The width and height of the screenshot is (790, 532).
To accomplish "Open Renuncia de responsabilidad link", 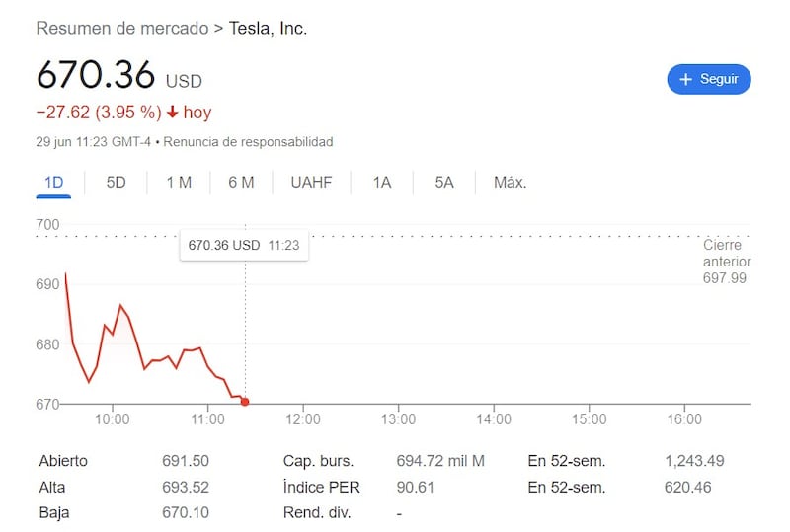I will point(248,142).
